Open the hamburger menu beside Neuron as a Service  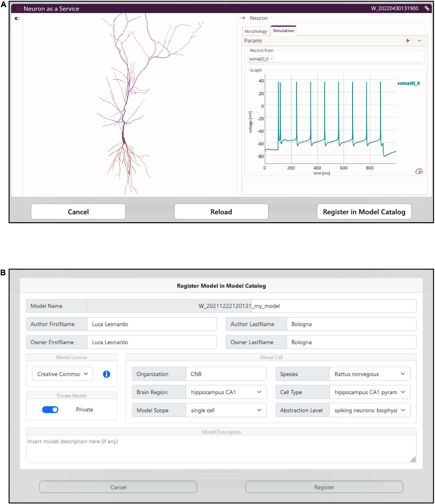point(19,9)
